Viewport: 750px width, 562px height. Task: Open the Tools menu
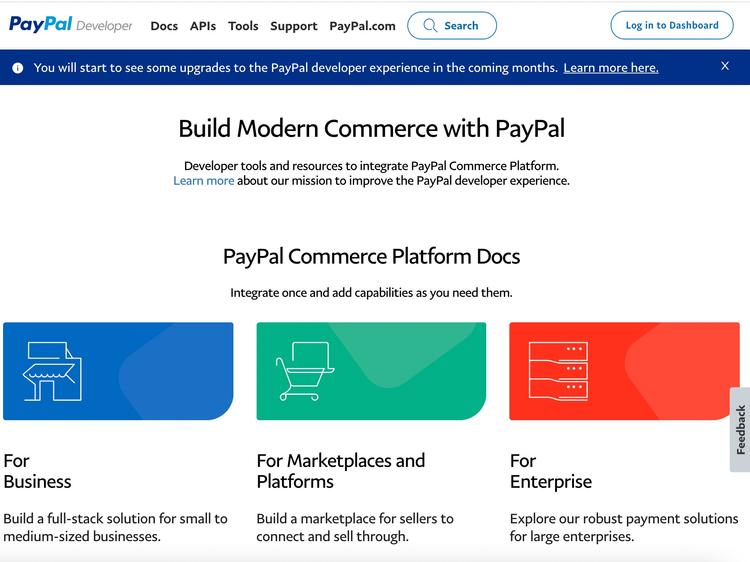243,26
